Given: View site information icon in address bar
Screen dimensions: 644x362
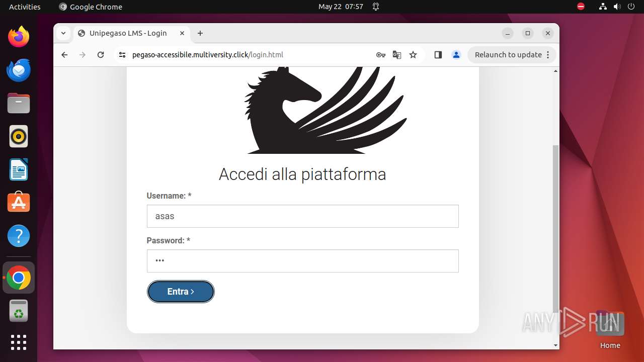Looking at the screenshot, I should point(122,55).
